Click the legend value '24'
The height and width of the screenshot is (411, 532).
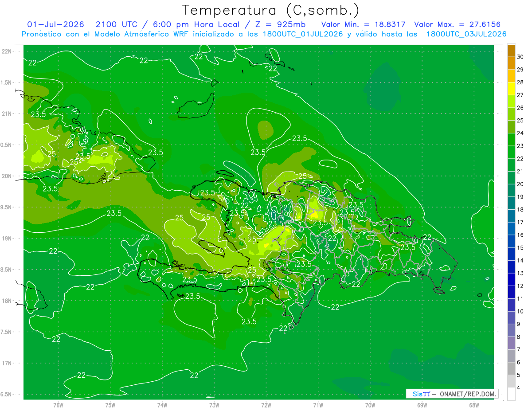click(520, 133)
